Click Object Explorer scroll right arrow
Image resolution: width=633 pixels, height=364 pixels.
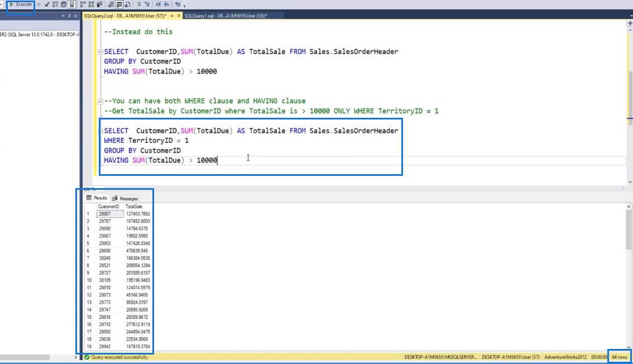click(x=75, y=357)
